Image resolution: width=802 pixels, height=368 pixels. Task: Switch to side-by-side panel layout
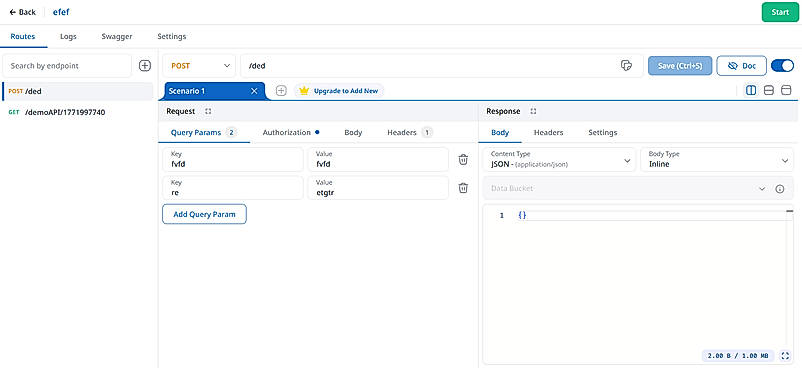751,91
